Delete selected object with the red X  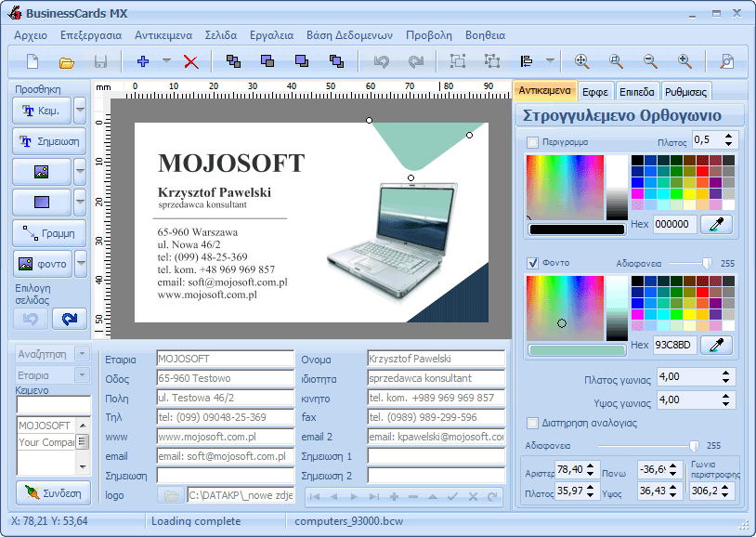[x=191, y=61]
